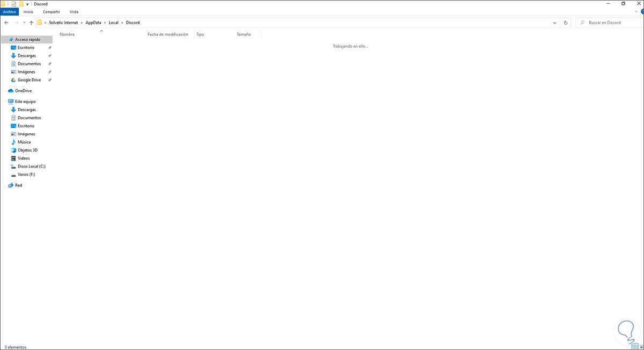Unpin Descargas from Quick Access

point(49,55)
